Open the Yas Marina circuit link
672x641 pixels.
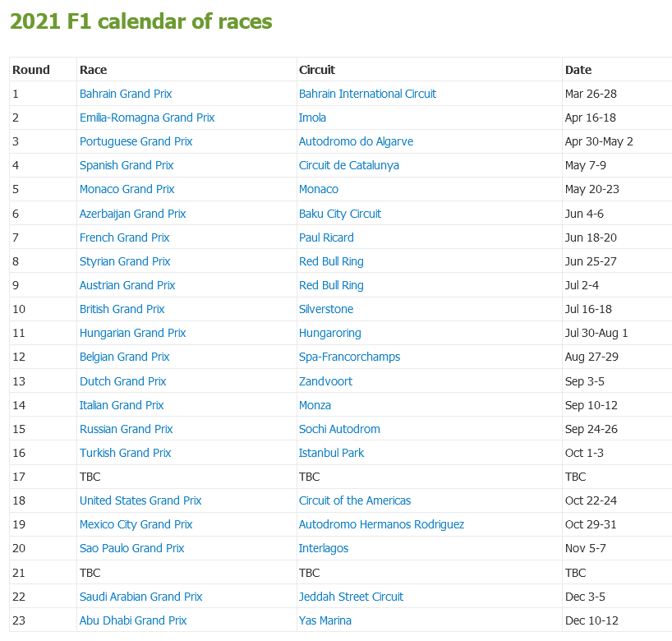(325, 620)
